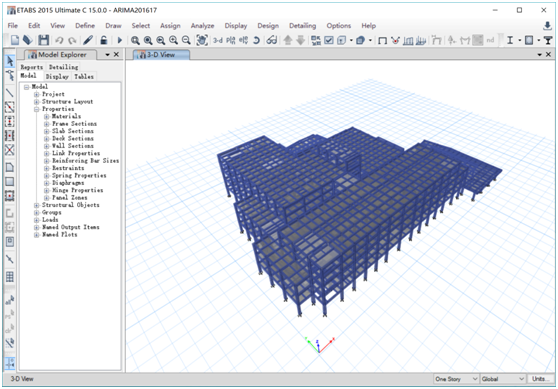The image size is (558, 389).
Task: Expand the Project tree node
Action: 36,94
